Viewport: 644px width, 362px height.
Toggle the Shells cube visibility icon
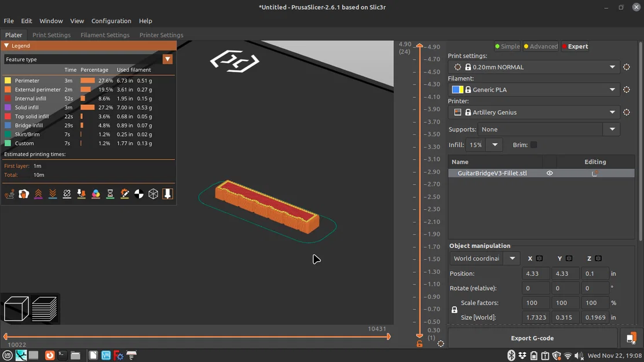pyautogui.click(x=153, y=194)
